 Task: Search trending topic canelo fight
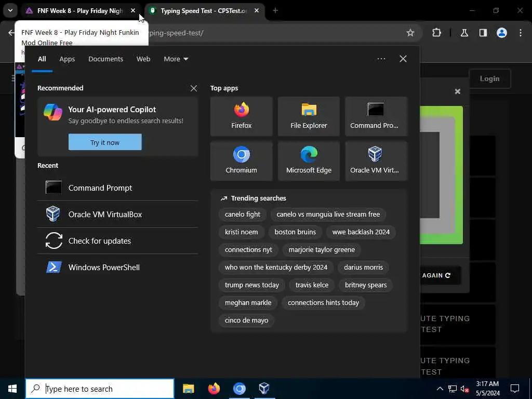pos(242,215)
